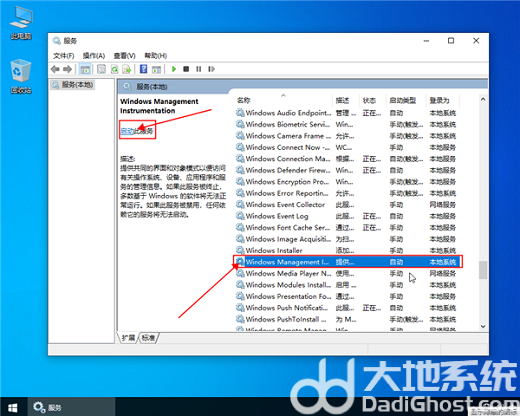Click the 服务 taskbar button
Screen dimensions: 520x416
[x=71, y=407]
